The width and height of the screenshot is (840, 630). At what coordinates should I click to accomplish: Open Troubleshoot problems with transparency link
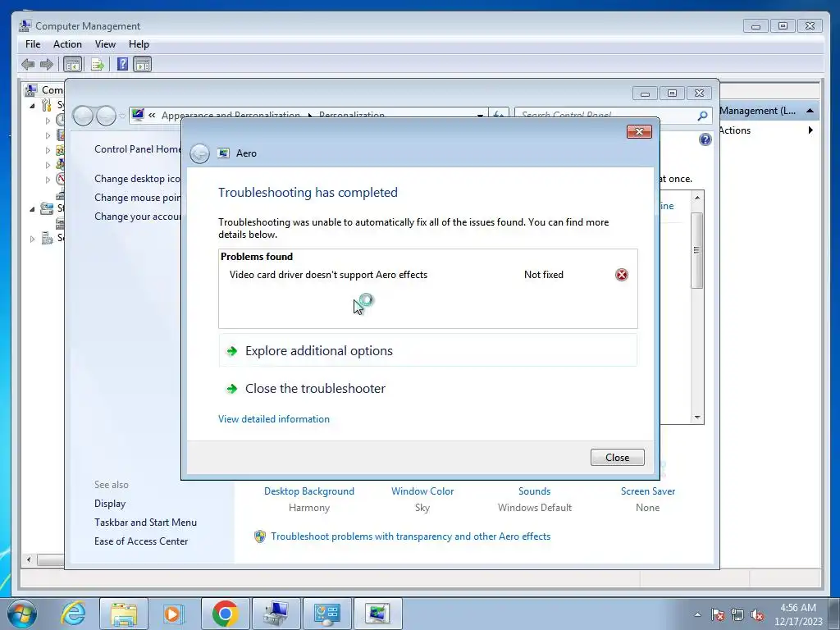410,536
